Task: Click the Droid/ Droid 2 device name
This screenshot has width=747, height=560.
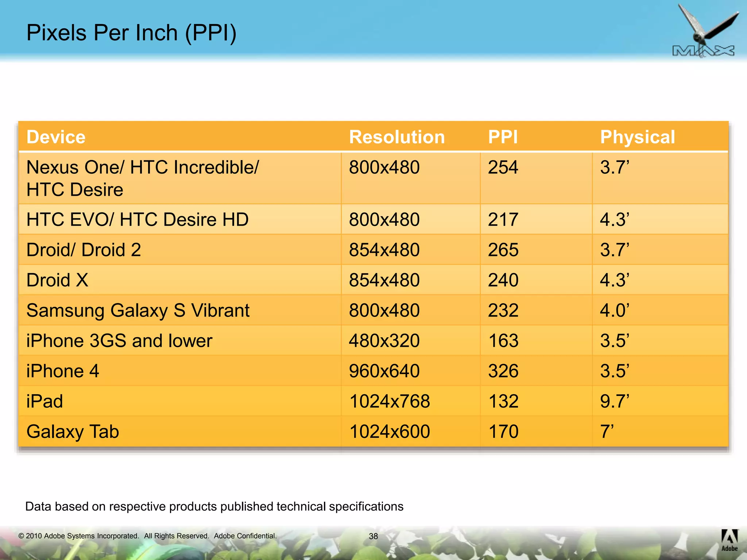Action: (x=84, y=250)
